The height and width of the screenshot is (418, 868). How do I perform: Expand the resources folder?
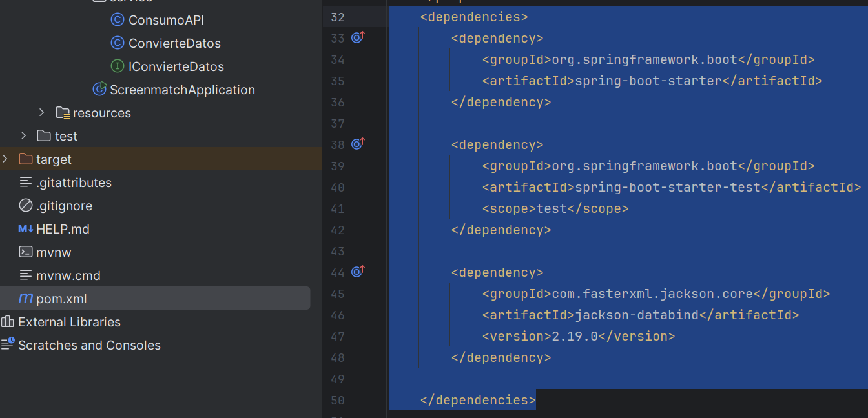coord(42,113)
